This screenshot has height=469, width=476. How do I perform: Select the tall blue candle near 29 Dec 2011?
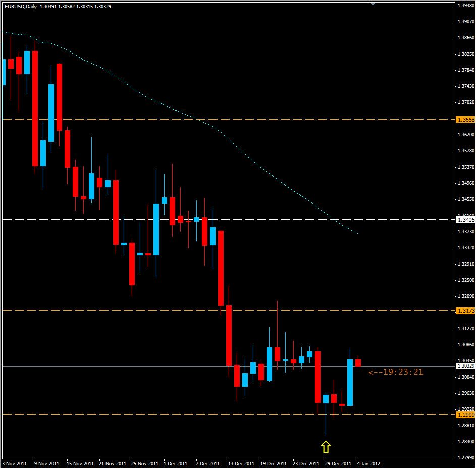coord(350,384)
